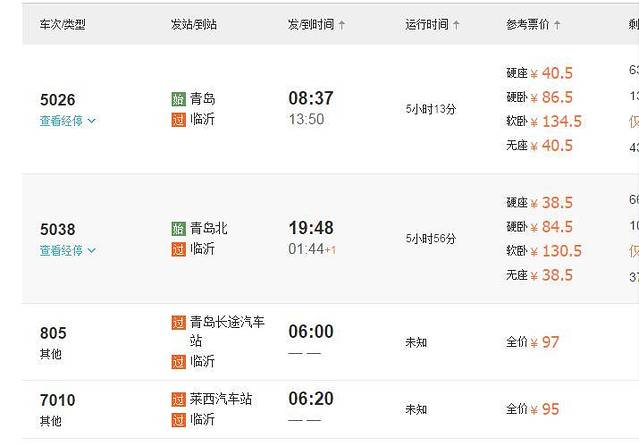The height and width of the screenshot is (446, 639).
Task: Click the 车次/类型 column header
Action: tap(62, 24)
